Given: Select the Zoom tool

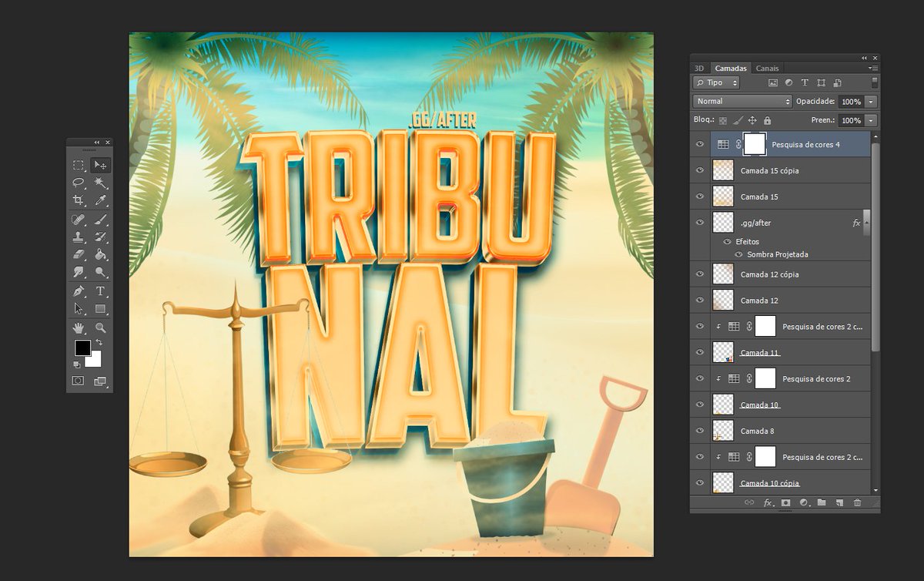Looking at the screenshot, I should pos(100,328).
